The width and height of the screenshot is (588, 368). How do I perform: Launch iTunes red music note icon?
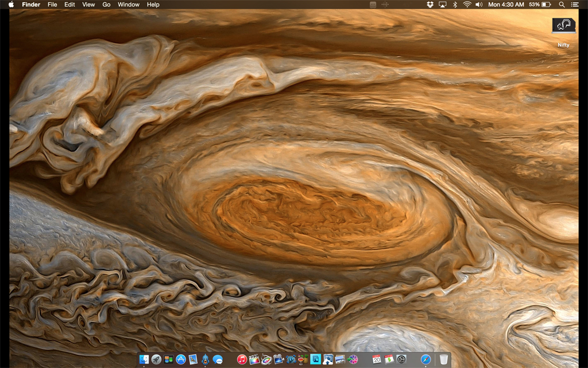pyautogui.click(x=242, y=359)
